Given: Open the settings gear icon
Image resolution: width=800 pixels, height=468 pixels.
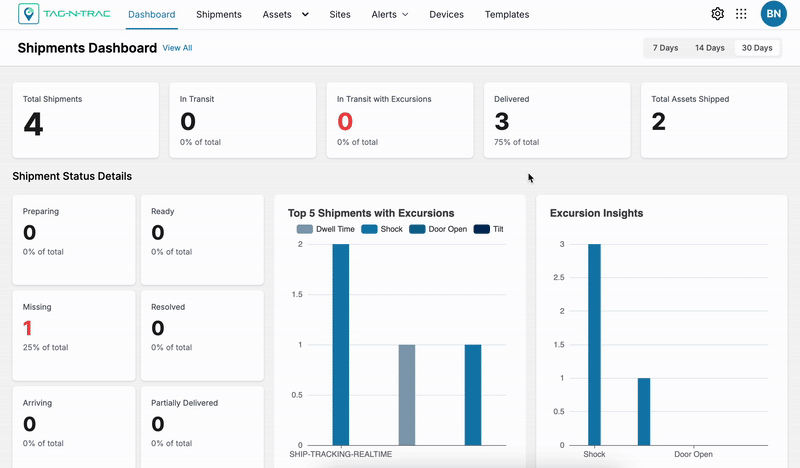Looking at the screenshot, I should tap(717, 14).
